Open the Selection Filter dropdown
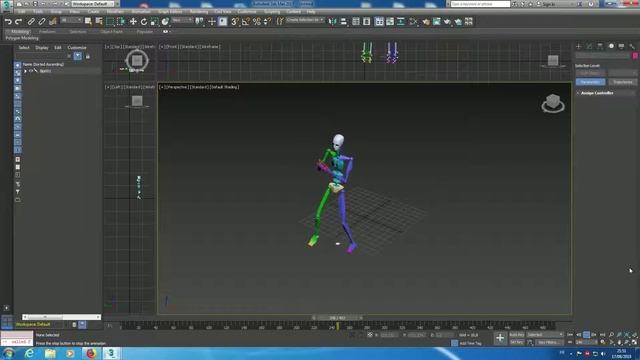 (71, 20)
